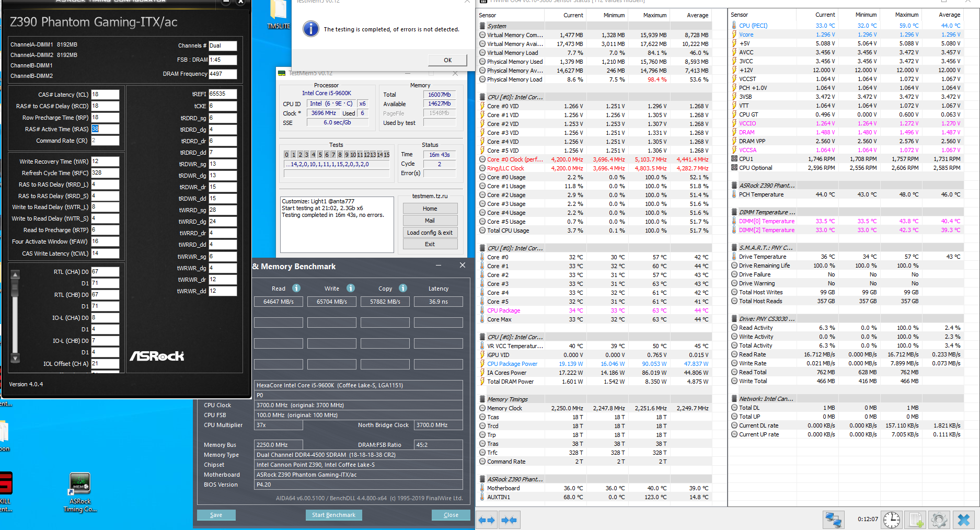Open the HWiNFO remote monitoring computers icon
980x530 pixels.
[x=833, y=520]
